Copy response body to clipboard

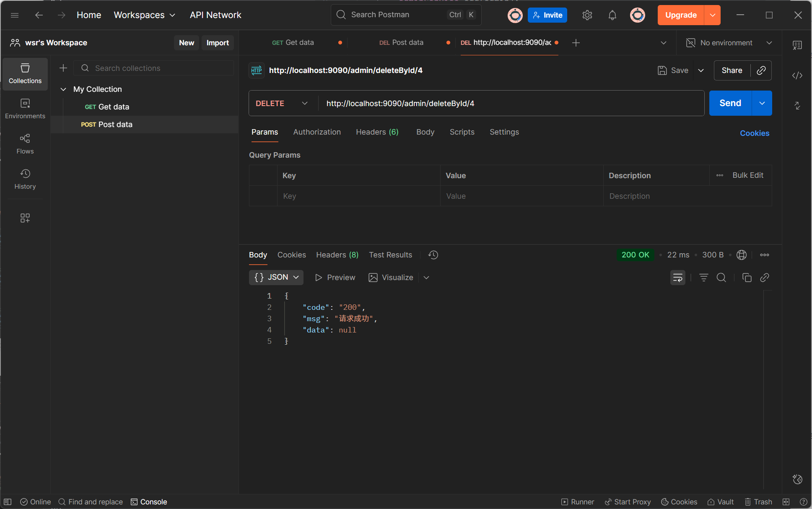tap(747, 278)
